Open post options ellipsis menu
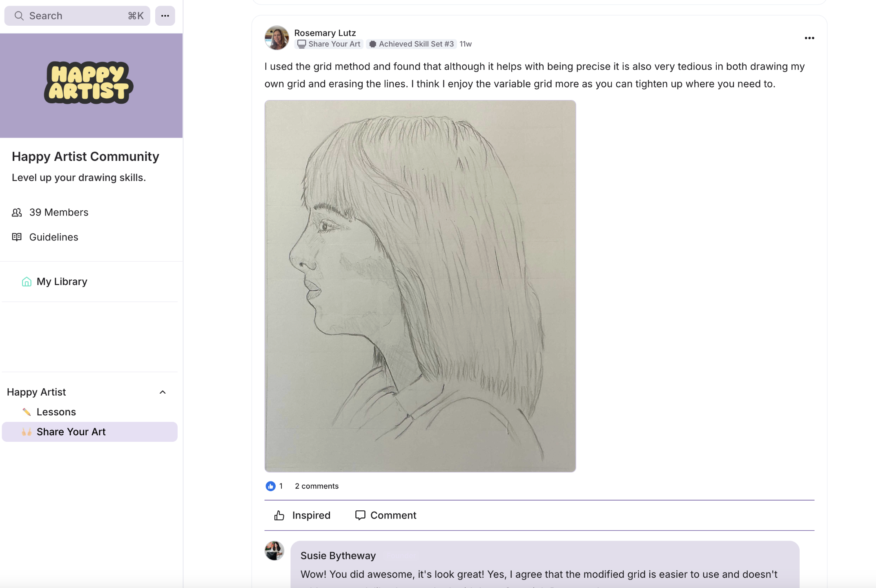Viewport: 876px width, 588px height. click(809, 38)
